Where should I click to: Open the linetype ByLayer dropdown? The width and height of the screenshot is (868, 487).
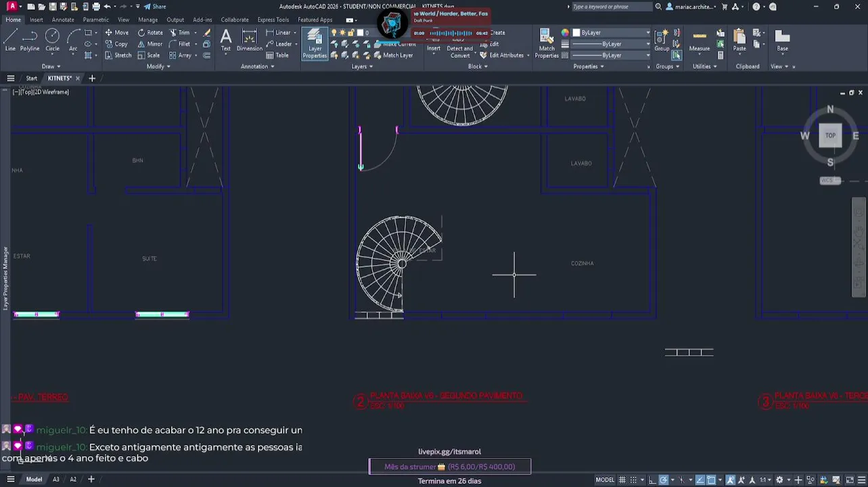611,55
